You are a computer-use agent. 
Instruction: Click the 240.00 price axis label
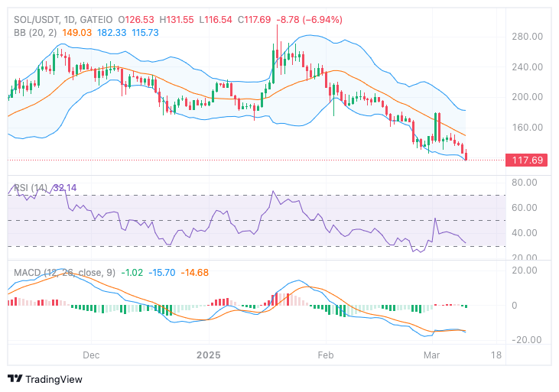[527, 67]
